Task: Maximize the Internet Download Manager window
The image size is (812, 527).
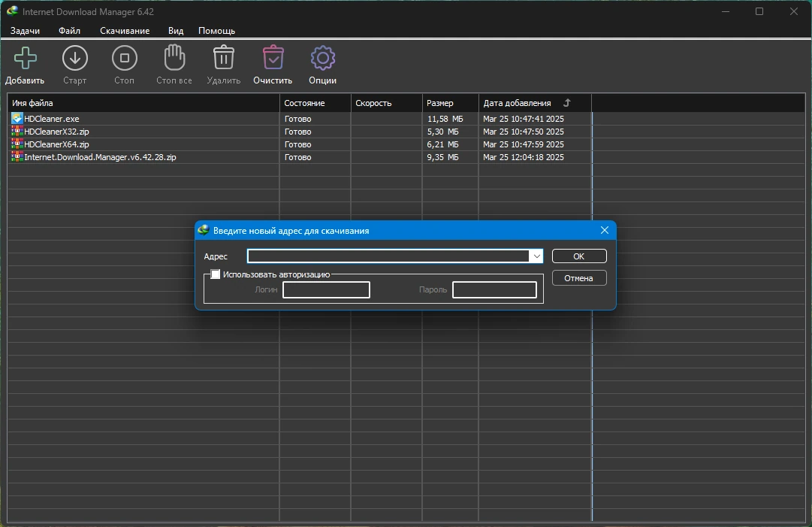Action: [x=759, y=11]
